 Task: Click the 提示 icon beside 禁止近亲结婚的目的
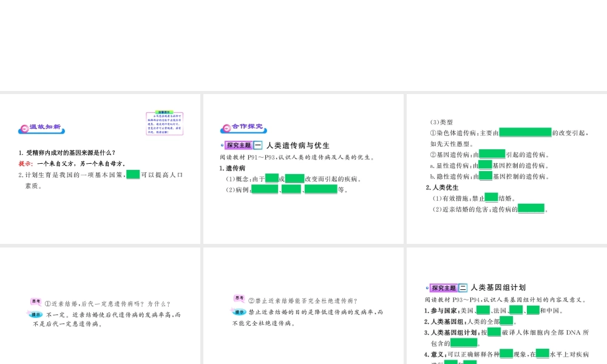(239, 312)
